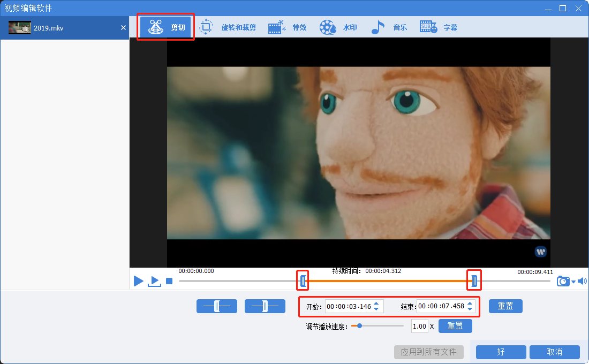Click the SUB subtitle icon
This screenshot has height=364, width=589.
click(x=428, y=27)
